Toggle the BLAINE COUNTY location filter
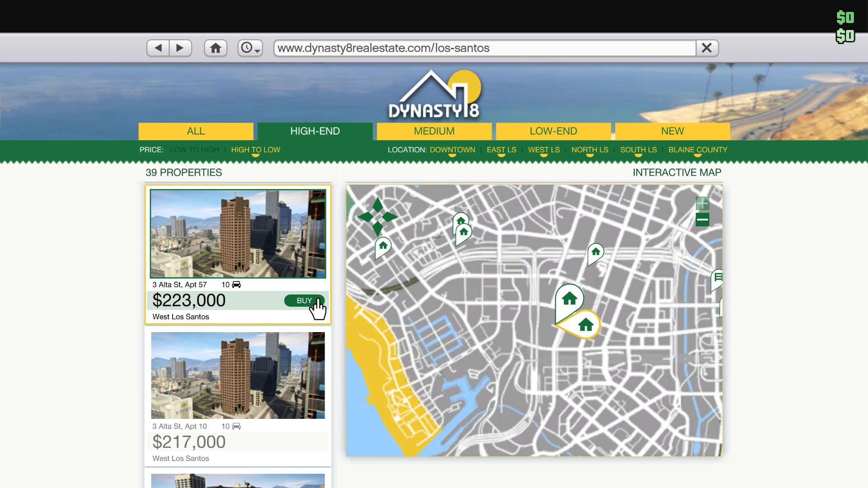Image resolution: width=868 pixels, height=488 pixels. 698,150
